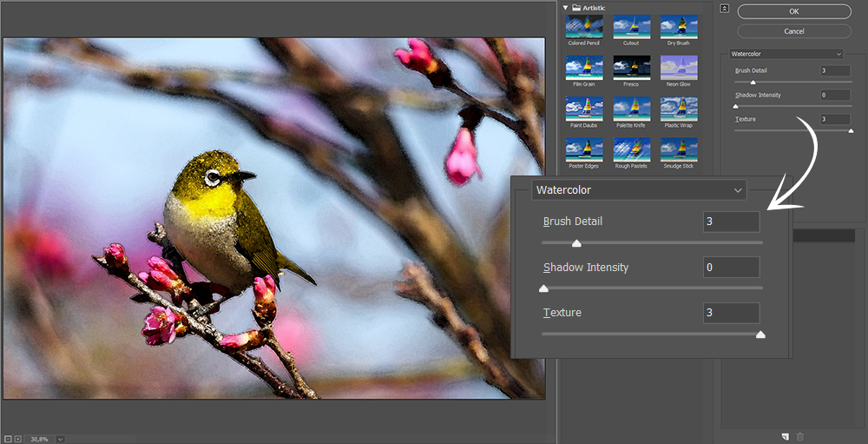Click the new effect layer icon
The width and height of the screenshot is (868, 444).
785,436
